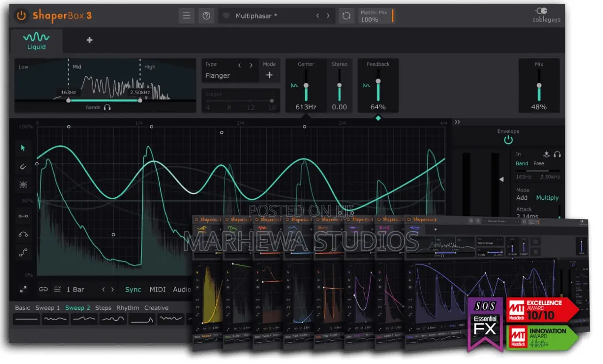Collapse envelope panel with double chevron
Screen dimensions: 603x364
pos(457,122)
